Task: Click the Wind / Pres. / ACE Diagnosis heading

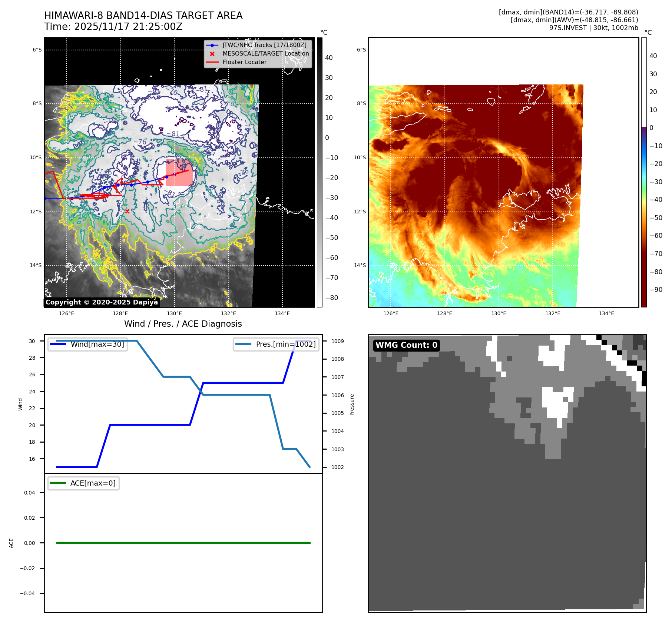Action: click(x=183, y=324)
